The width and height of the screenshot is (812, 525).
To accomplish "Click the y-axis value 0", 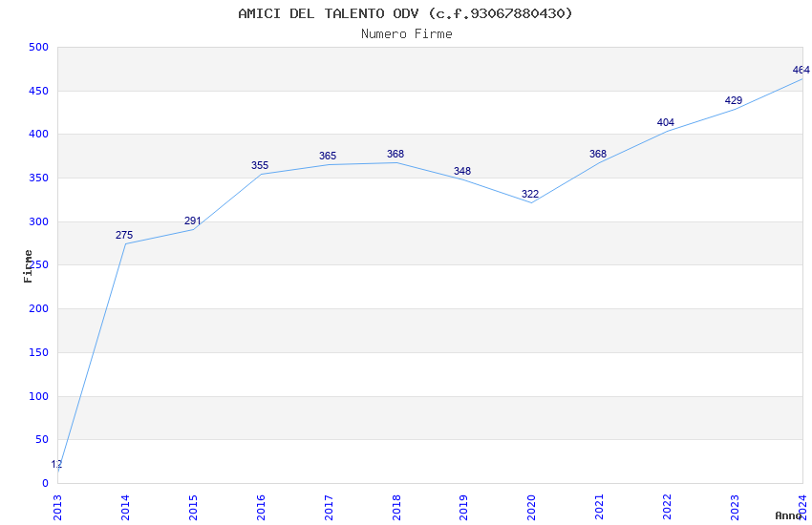I will click(46, 484).
